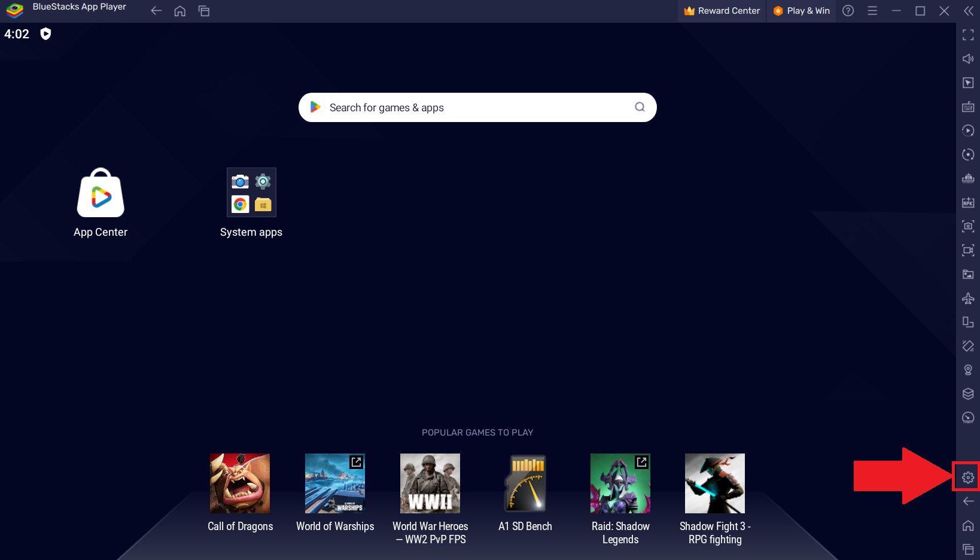The image size is (980, 560).
Task: Open the System apps folder
Action: point(251,203)
